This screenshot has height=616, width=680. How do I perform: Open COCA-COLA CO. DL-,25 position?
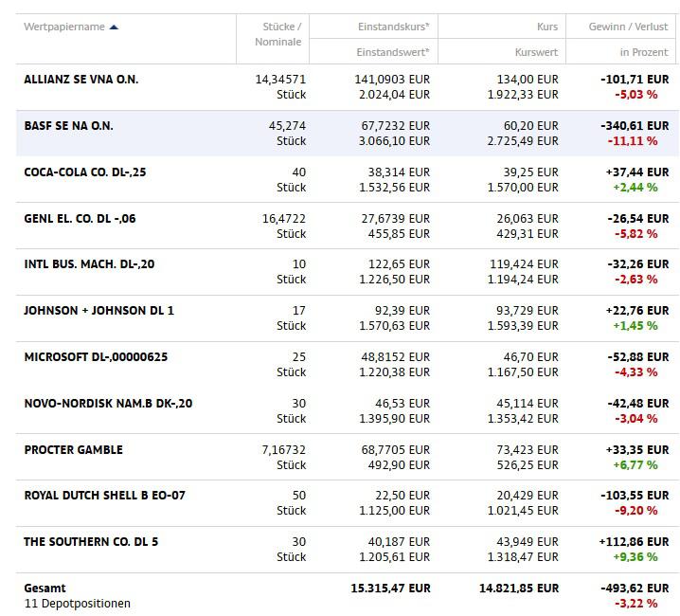click(x=85, y=172)
